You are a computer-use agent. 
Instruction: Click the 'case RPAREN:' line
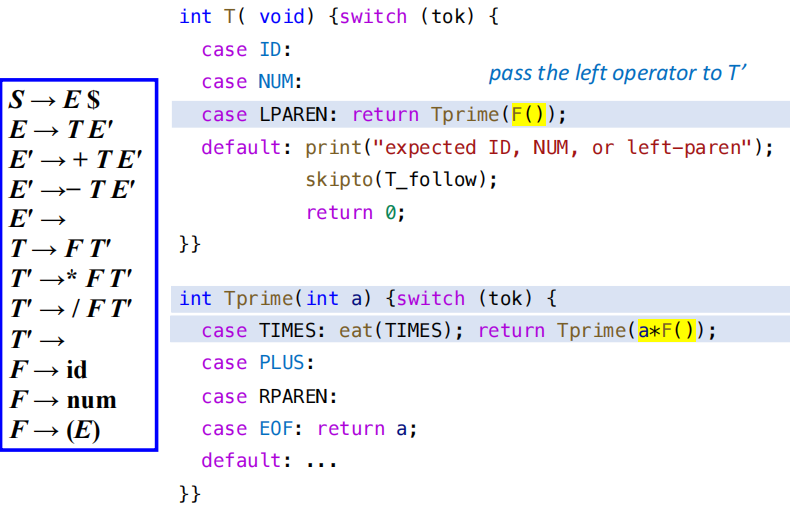(268, 395)
